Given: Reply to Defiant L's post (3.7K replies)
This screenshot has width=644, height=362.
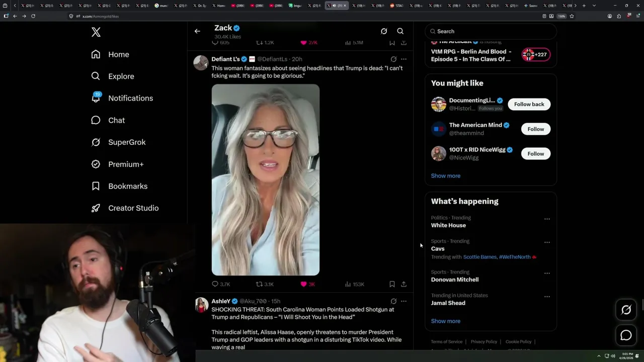Looking at the screenshot, I should click(221, 284).
